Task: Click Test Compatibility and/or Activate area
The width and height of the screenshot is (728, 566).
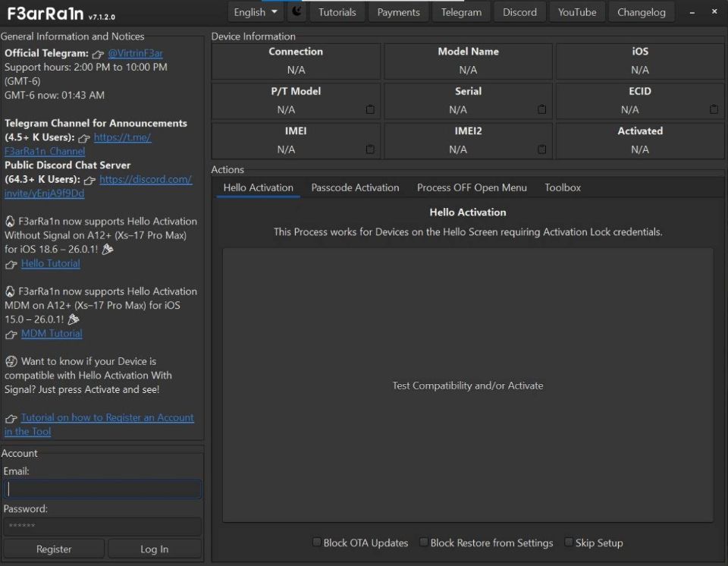Action: click(x=468, y=385)
